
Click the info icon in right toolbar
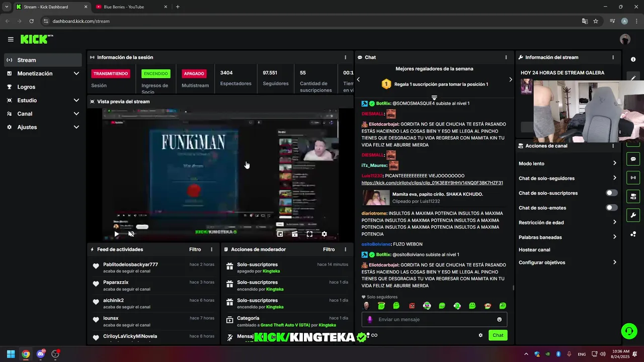(633, 59)
